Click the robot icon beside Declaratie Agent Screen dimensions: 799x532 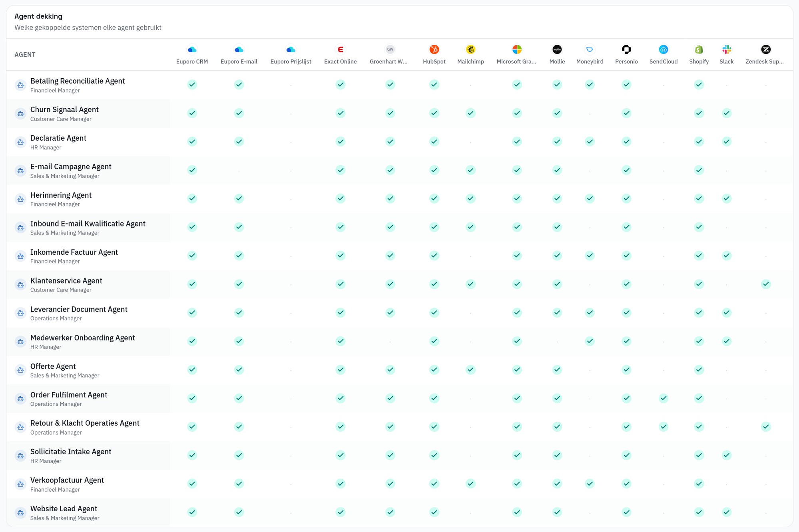(x=20, y=142)
